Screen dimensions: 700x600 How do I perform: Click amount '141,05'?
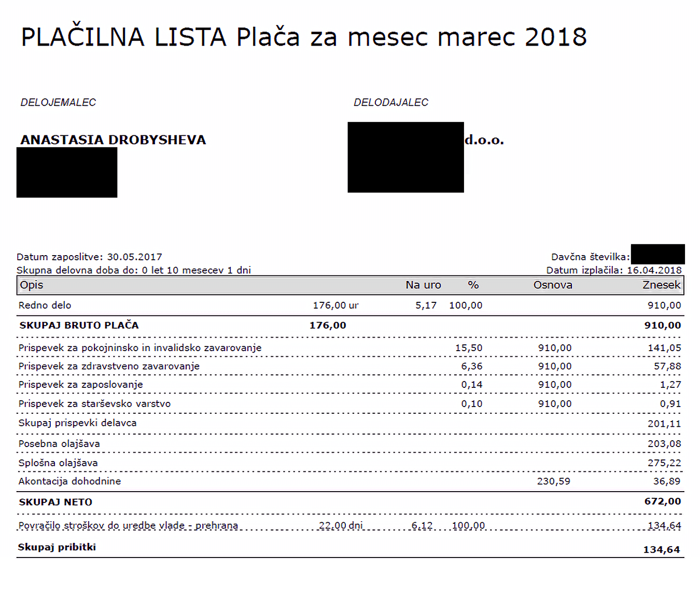pos(664,348)
